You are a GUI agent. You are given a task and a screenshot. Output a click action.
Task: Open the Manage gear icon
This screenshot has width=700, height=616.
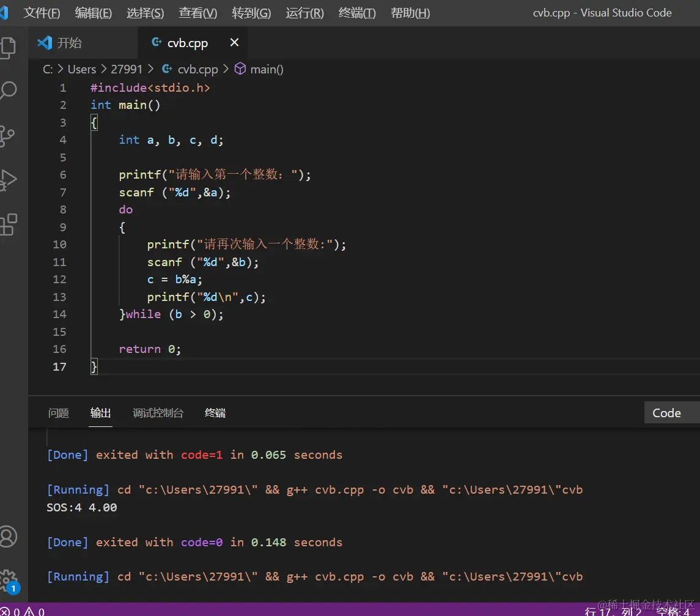pos(8,579)
